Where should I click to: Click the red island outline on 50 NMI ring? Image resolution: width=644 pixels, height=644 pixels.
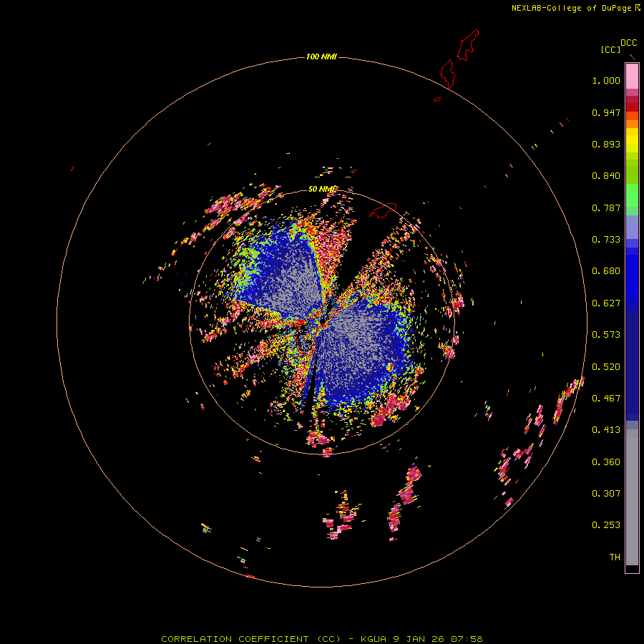click(x=384, y=210)
